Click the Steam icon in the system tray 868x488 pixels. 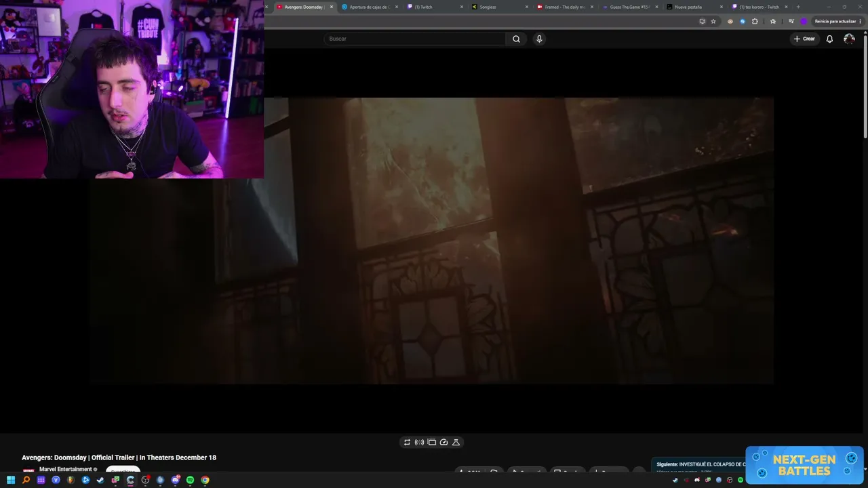675,480
